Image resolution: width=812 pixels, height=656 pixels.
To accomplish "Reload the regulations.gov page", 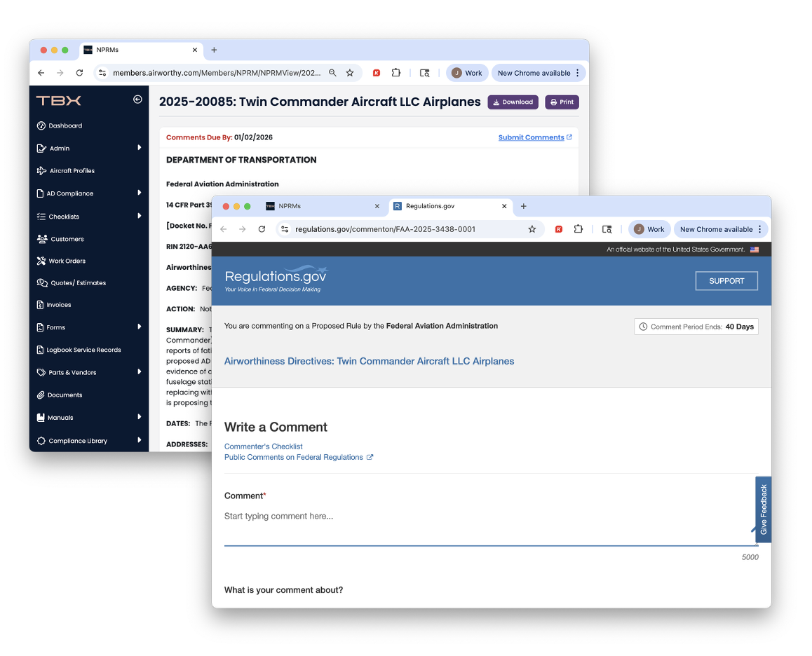I will (x=262, y=229).
